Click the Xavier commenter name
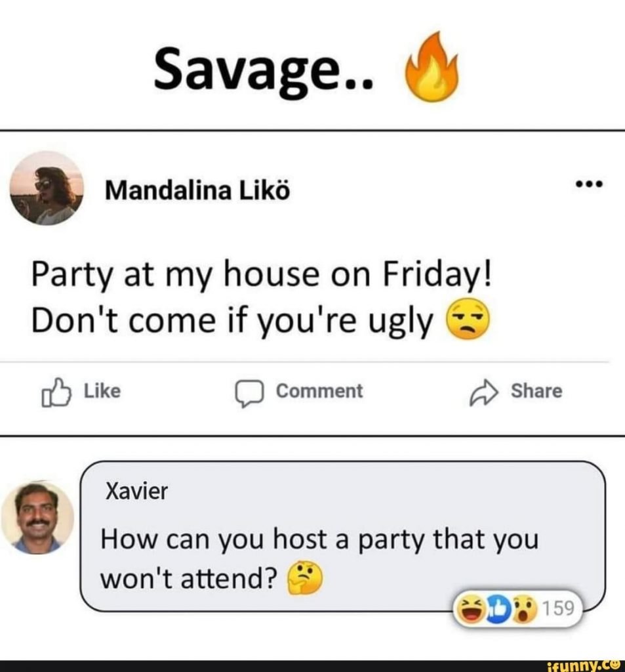 tap(136, 491)
